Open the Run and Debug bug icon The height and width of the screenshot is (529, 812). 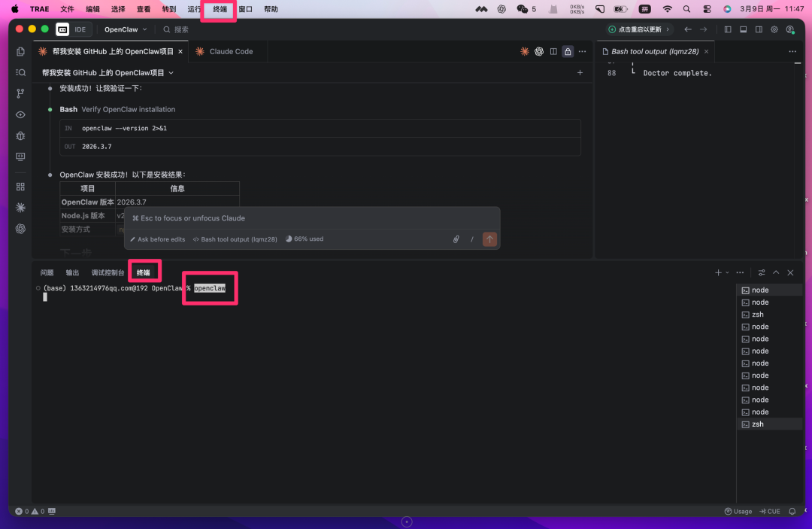[20, 135]
